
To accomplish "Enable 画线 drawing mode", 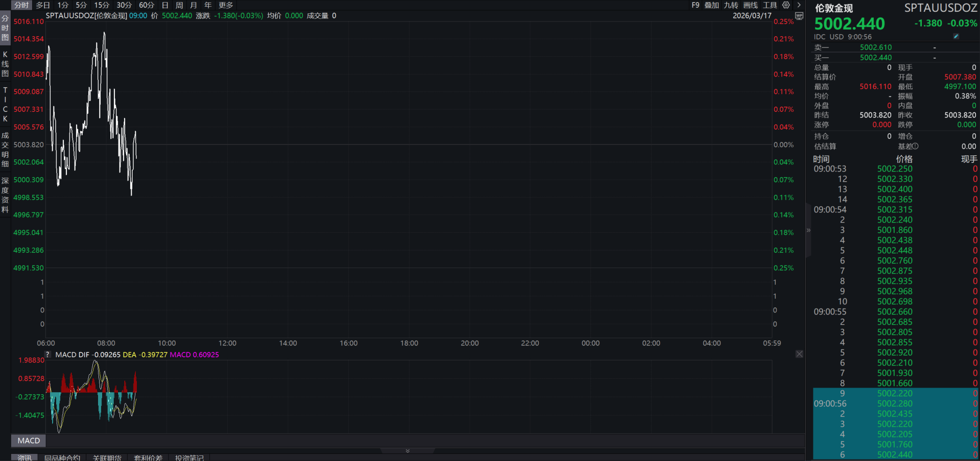I will click(x=750, y=5).
